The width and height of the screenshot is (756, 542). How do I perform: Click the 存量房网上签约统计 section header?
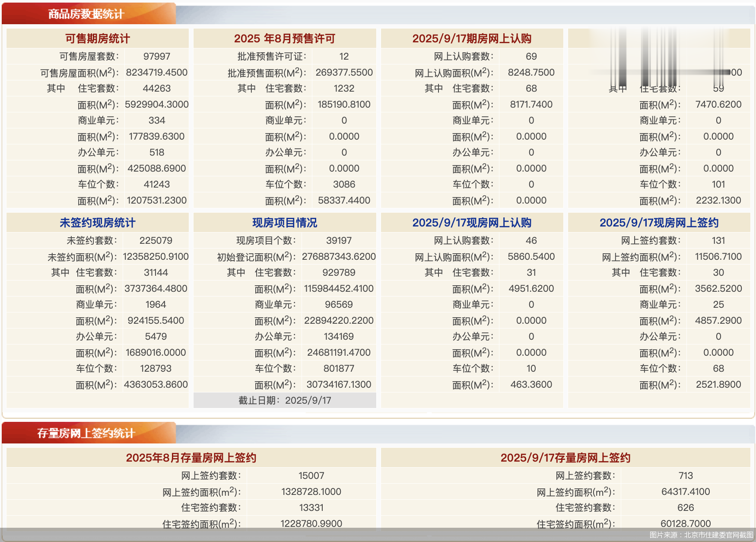pos(86,433)
